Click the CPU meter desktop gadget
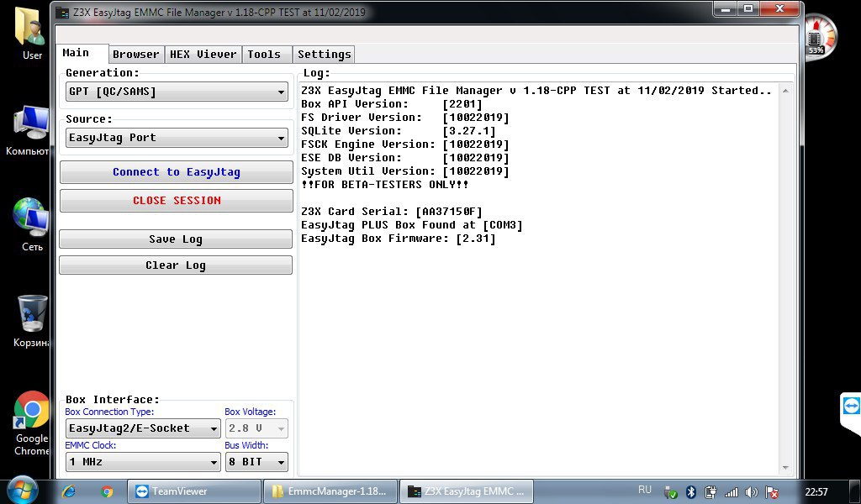This screenshot has width=861, height=504. pyautogui.click(x=820, y=37)
